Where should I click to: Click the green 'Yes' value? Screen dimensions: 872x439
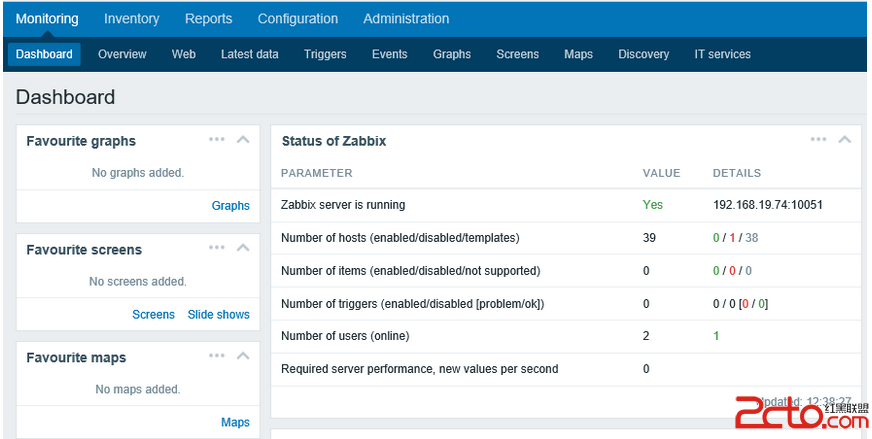click(x=652, y=205)
